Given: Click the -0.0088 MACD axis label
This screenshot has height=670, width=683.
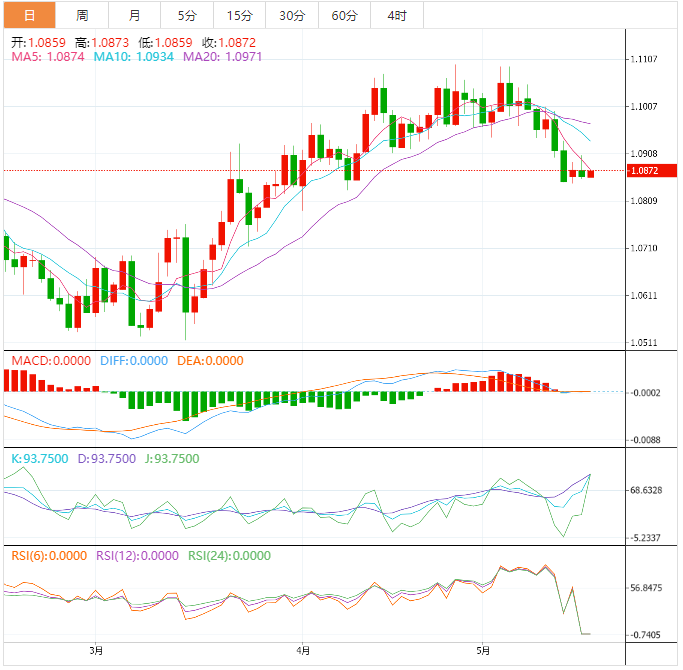Looking at the screenshot, I should 646,441.
